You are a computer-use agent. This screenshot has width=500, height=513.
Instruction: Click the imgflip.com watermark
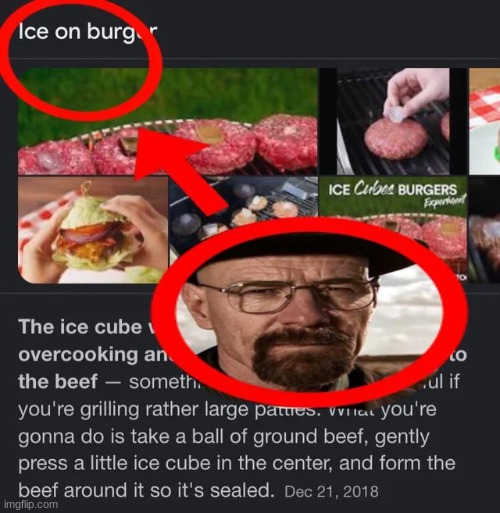point(32,505)
